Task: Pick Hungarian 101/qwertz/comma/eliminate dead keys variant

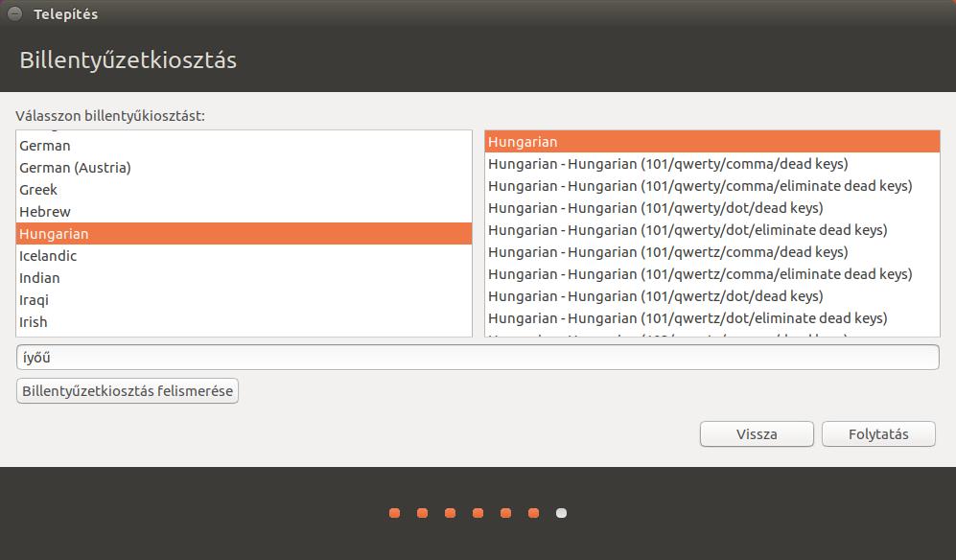Action: pos(712,274)
